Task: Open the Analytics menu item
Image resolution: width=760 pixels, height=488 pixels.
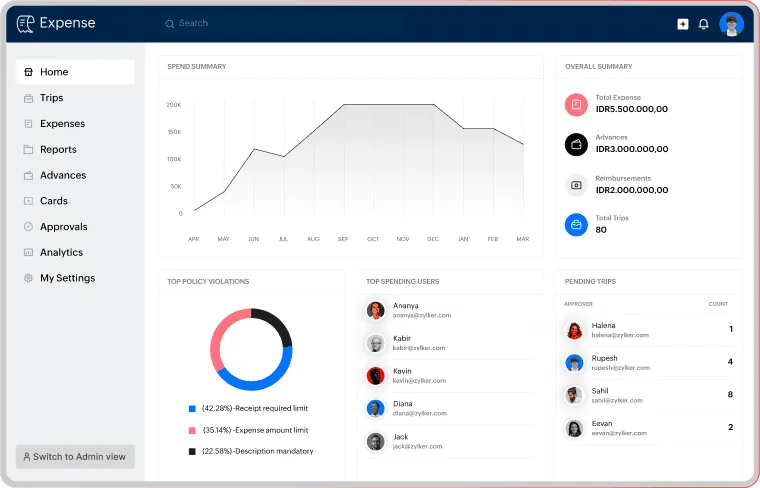Action: point(75,252)
